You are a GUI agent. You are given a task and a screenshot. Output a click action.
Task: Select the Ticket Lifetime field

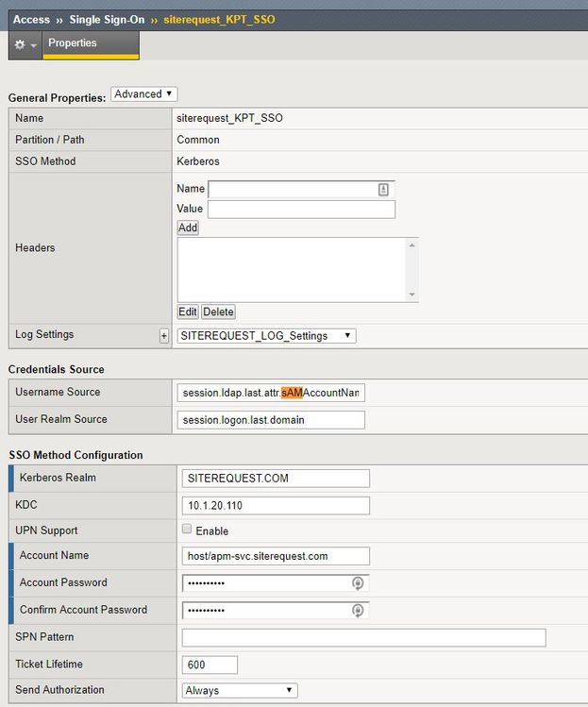coord(210,665)
